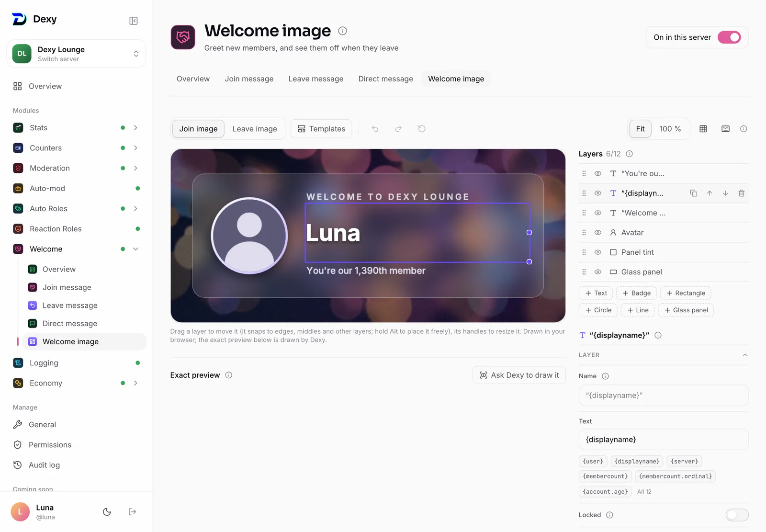The width and height of the screenshot is (766, 532).
Task: Undo the last canvas change
Action: [x=375, y=129]
